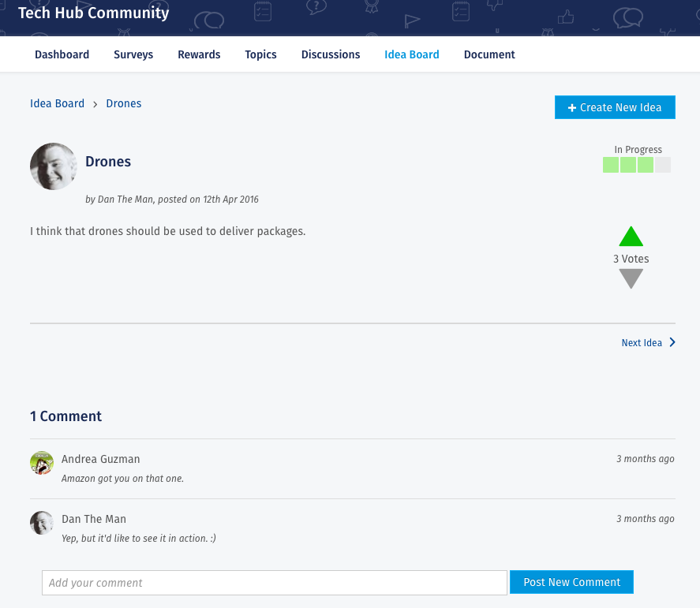Return via the Idea Board breadcrumb link
Screen dimensions: 700x608
tap(57, 103)
